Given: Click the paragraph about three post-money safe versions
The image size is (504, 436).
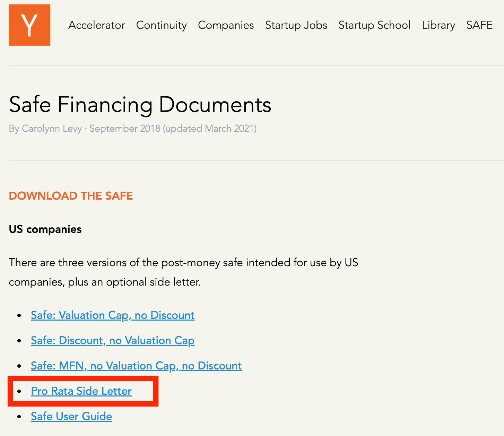Looking at the screenshot, I should coord(183,272).
